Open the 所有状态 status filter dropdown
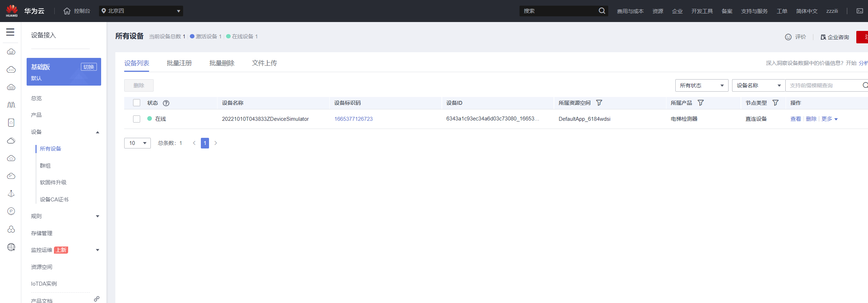Image resolution: width=868 pixels, height=303 pixels. pyautogui.click(x=702, y=85)
